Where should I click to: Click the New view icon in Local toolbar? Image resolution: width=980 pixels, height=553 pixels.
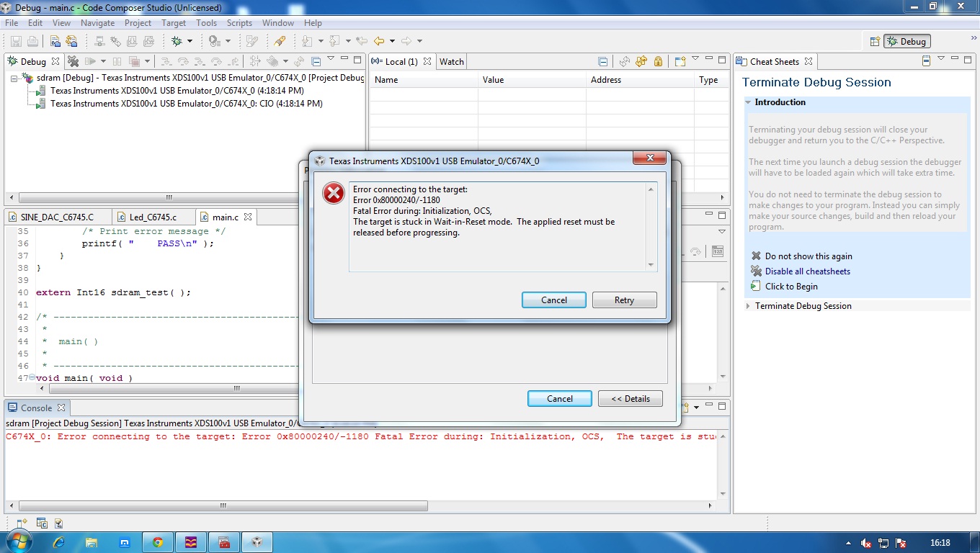[x=680, y=62]
